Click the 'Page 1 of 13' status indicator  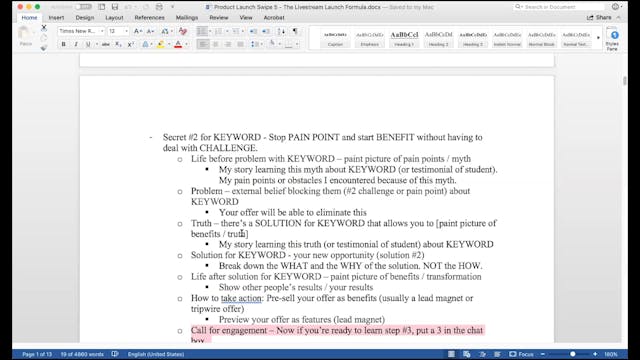37,354
